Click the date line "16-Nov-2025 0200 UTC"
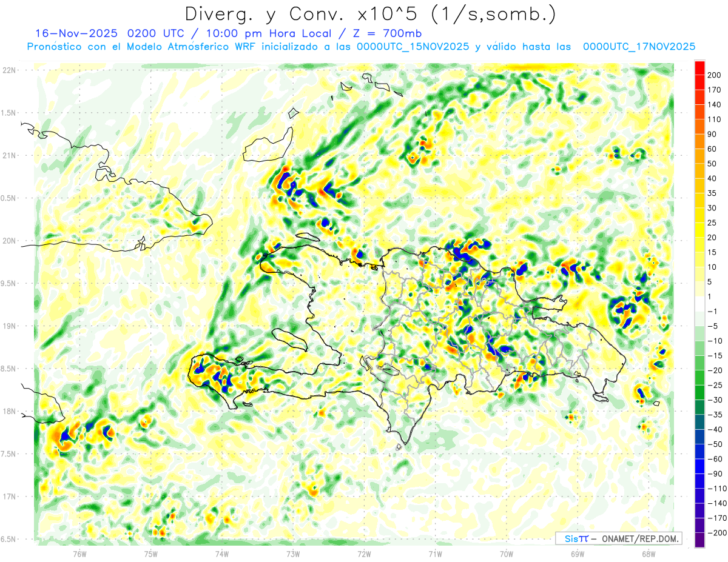 click(109, 33)
